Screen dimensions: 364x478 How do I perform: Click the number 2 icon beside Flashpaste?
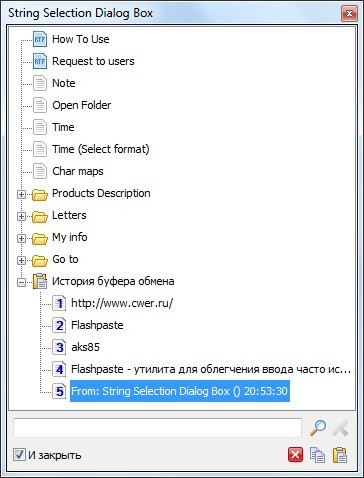point(59,325)
